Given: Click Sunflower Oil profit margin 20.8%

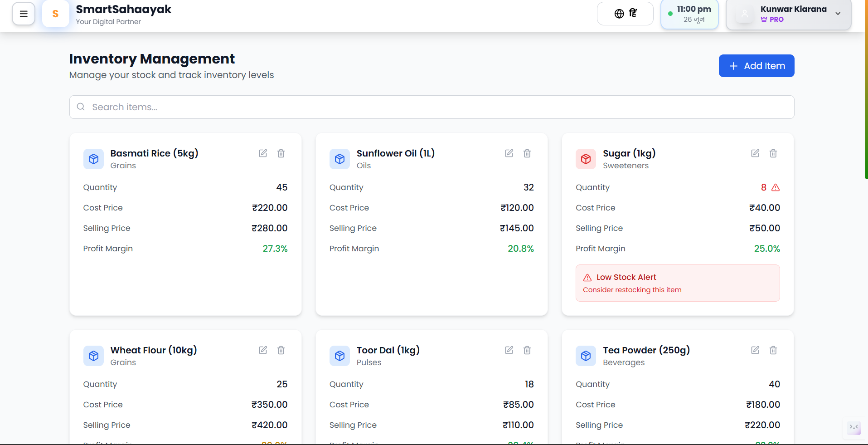Looking at the screenshot, I should pyautogui.click(x=521, y=249).
